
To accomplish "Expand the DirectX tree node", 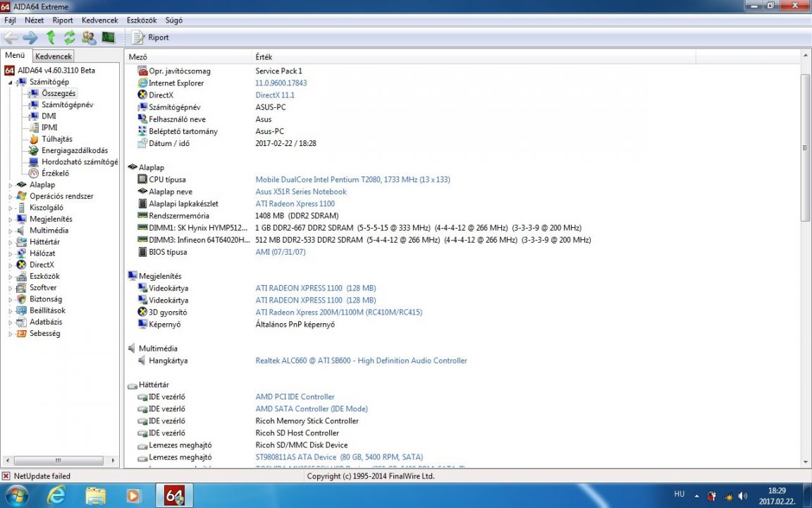I will point(10,265).
